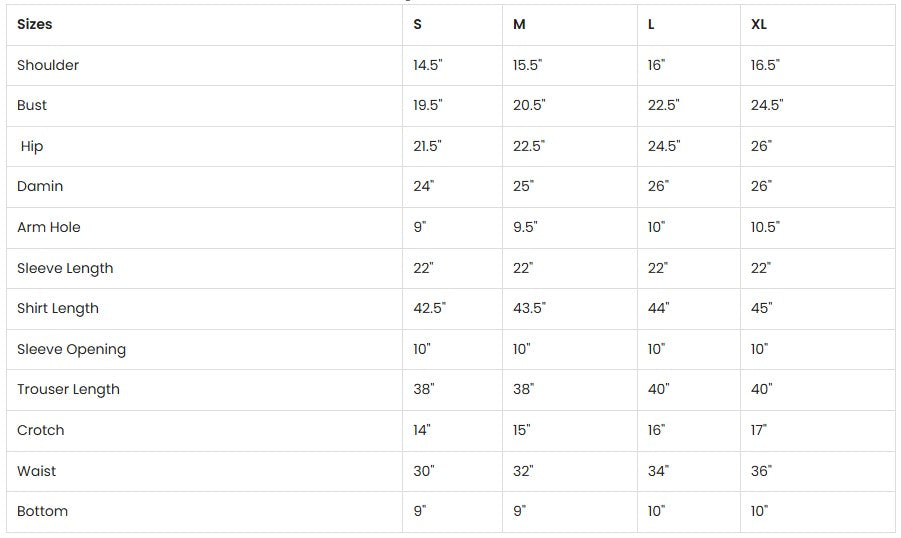The width and height of the screenshot is (901, 538).
Task: Click the 14.5" Shoulder value under S
Action: coord(428,65)
